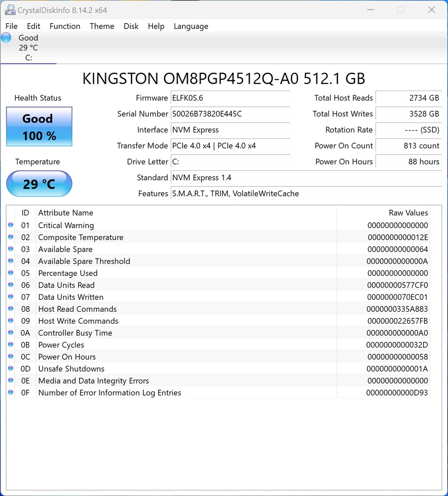
Task: Open the Function menu
Action: (x=65, y=26)
